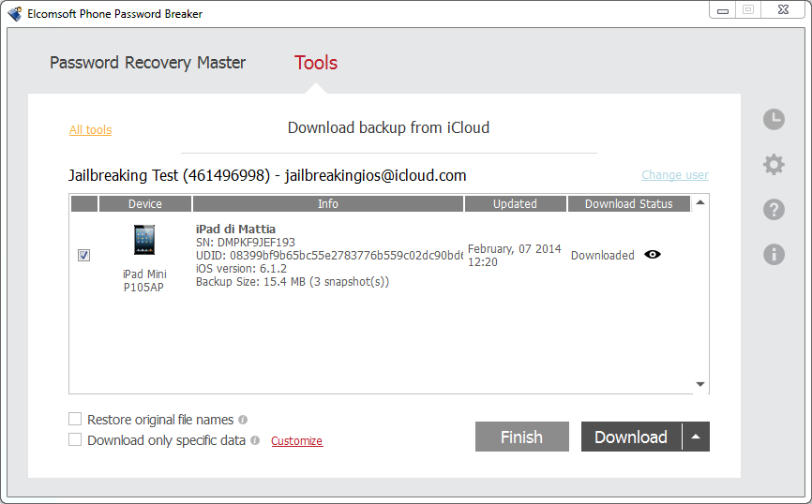Click the SN: DMPKF9JEF193 text
The height and width of the screenshot is (504, 812).
246,243
